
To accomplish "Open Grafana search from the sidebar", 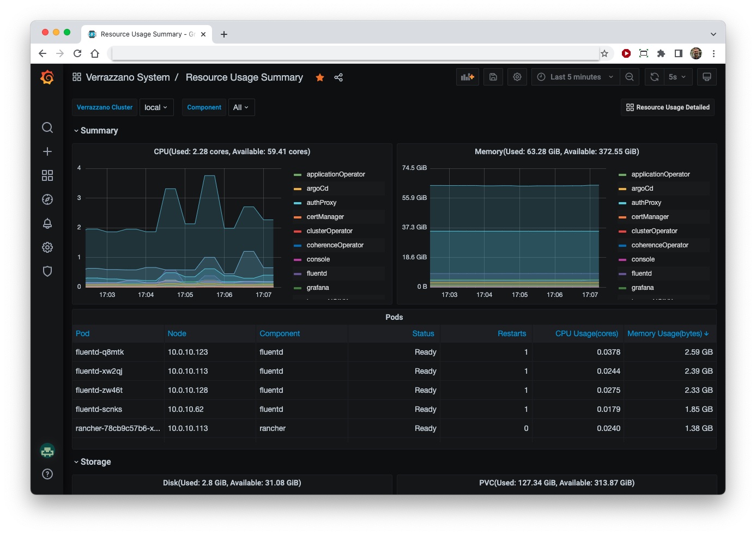I will pos(47,127).
